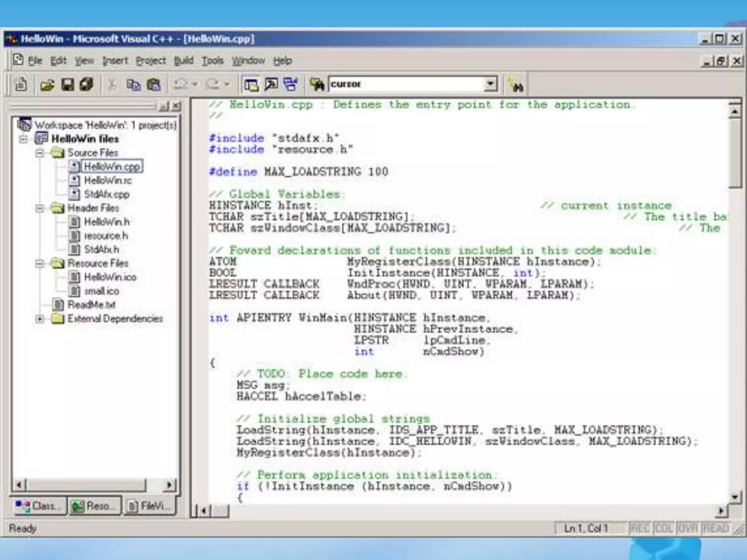Open the Window List toolbar icon
The width and height of the screenshot is (747, 560).
pyautogui.click(x=291, y=85)
